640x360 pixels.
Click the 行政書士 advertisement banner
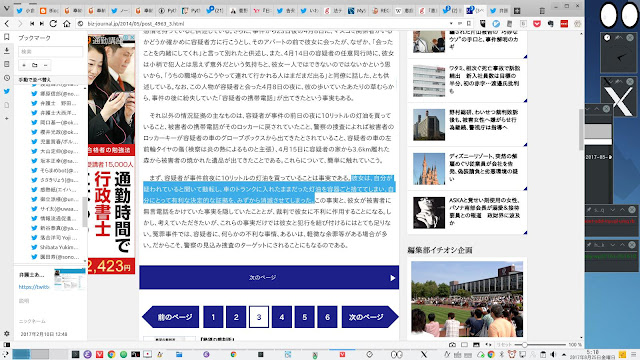(111, 154)
